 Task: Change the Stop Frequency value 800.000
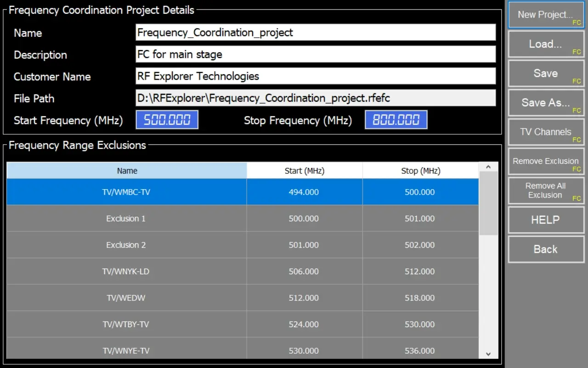pos(396,120)
